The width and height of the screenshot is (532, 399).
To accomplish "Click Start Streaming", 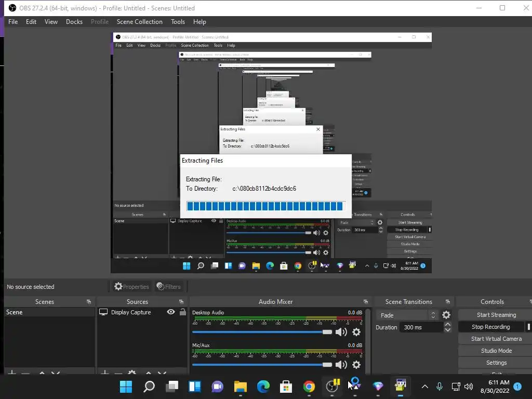I will pyautogui.click(x=496, y=315).
